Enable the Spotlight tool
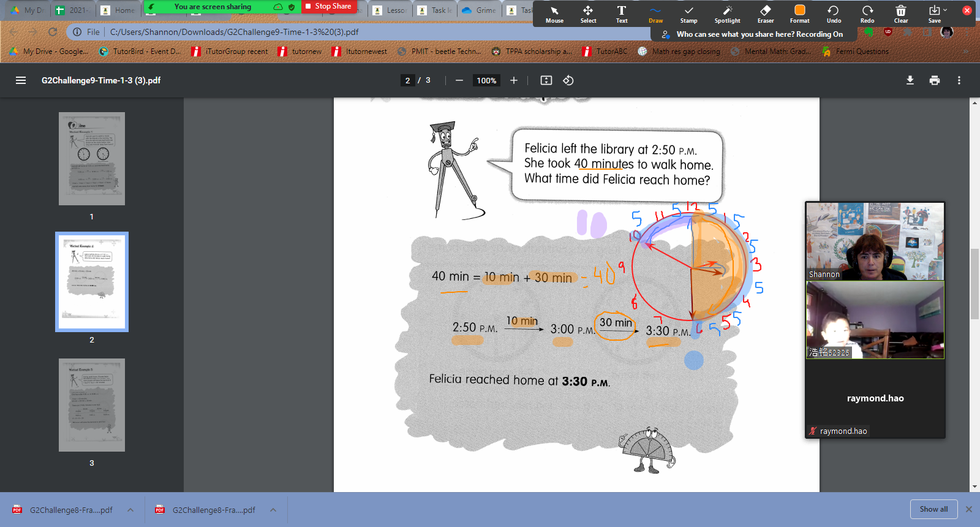This screenshot has width=980, height=527. (x=727, y=14)
